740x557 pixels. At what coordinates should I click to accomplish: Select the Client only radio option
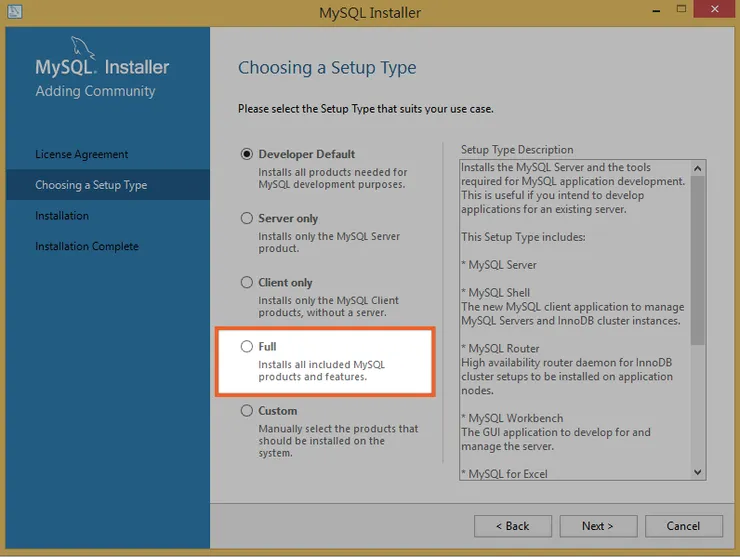pos(247,282)
